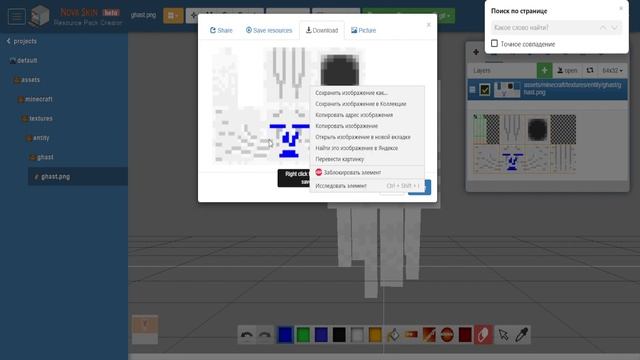
Task: Click the ghast texture preview in the dialog
Action: click(261, 105)
